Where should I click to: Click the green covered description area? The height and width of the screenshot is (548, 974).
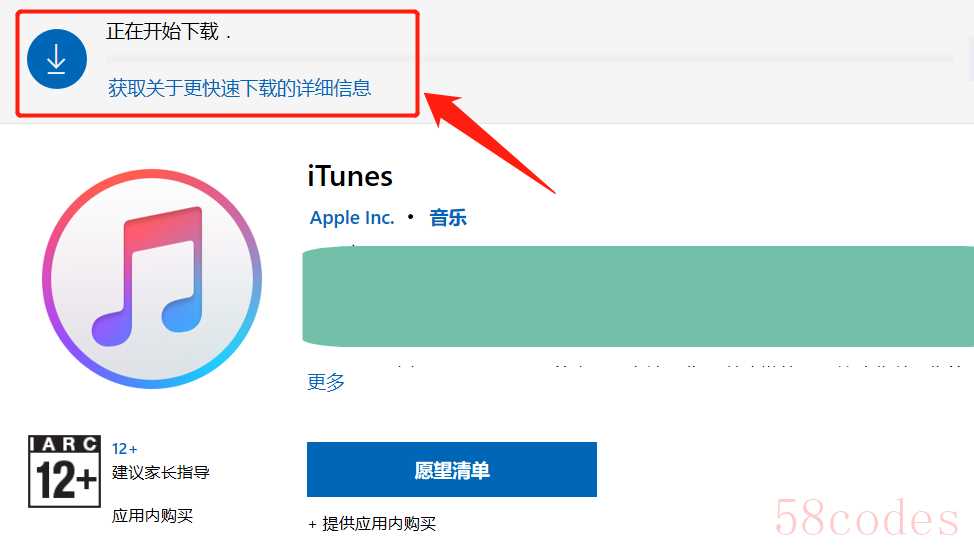(638, 296)
